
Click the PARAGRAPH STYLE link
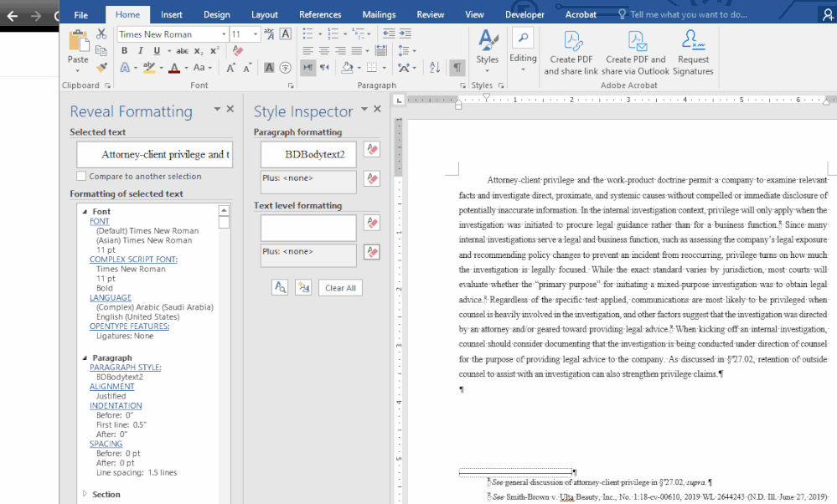click(x=125, y=367)
